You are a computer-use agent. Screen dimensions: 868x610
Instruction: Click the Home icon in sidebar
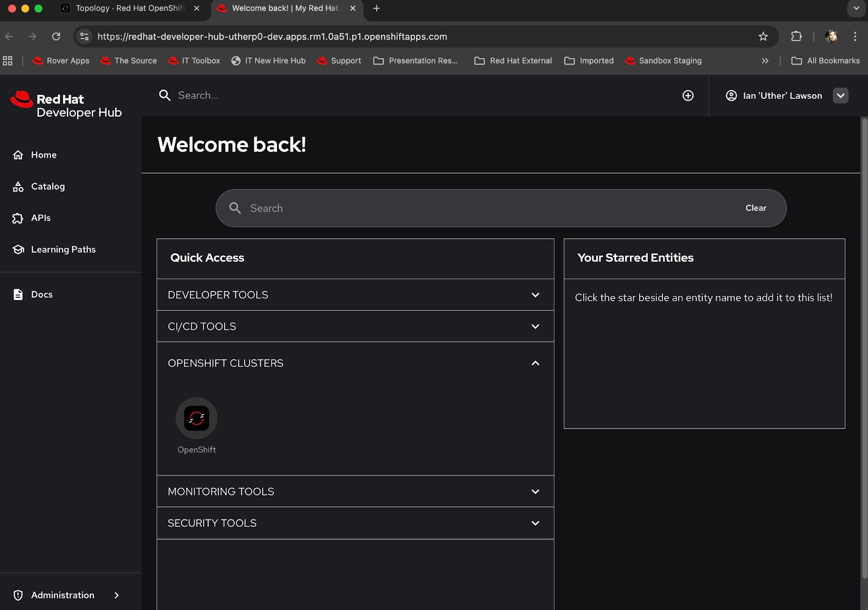tap(18, 155)
